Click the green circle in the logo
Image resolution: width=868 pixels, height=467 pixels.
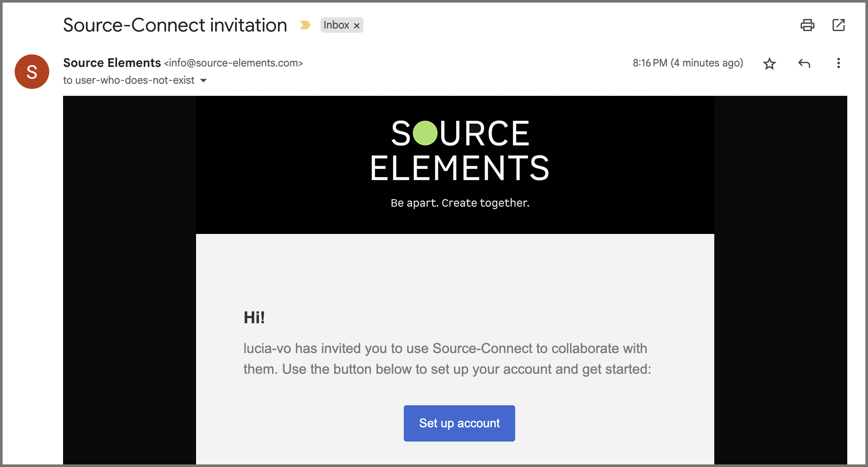click(x=425, y=133)
